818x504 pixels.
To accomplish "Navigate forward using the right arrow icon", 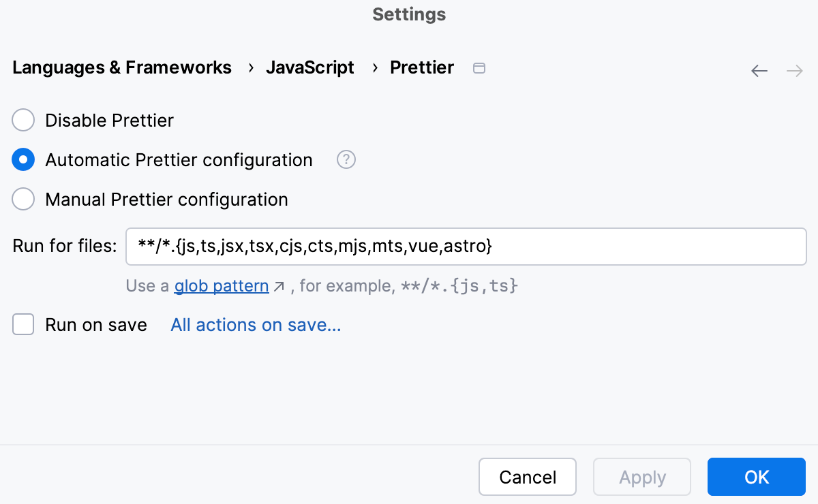I will coord(795,70).
